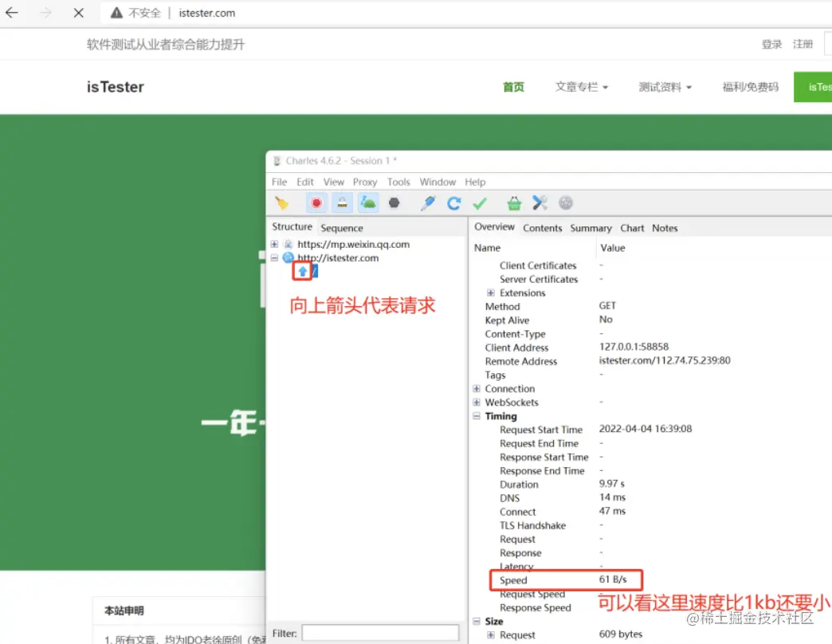
Task: Switch to the Sequence tab
Action: [x=342, y=228]
